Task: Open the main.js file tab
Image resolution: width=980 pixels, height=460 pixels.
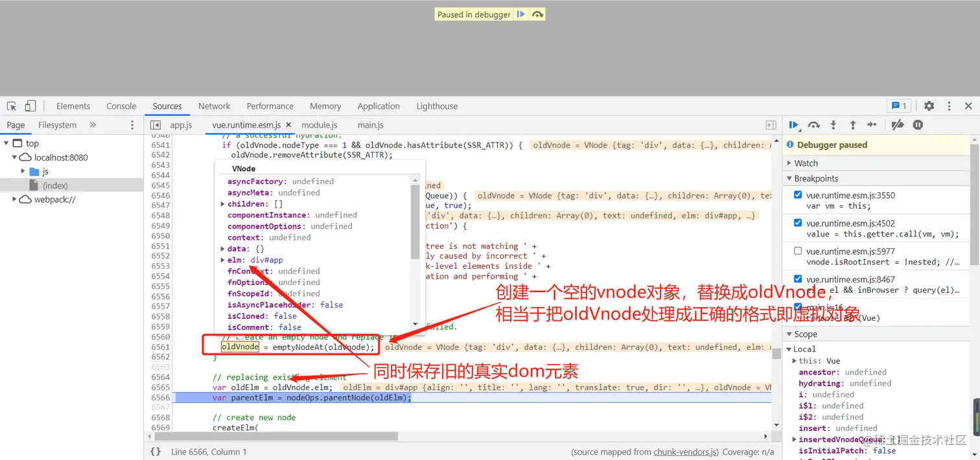Action: tap(371, 125)
